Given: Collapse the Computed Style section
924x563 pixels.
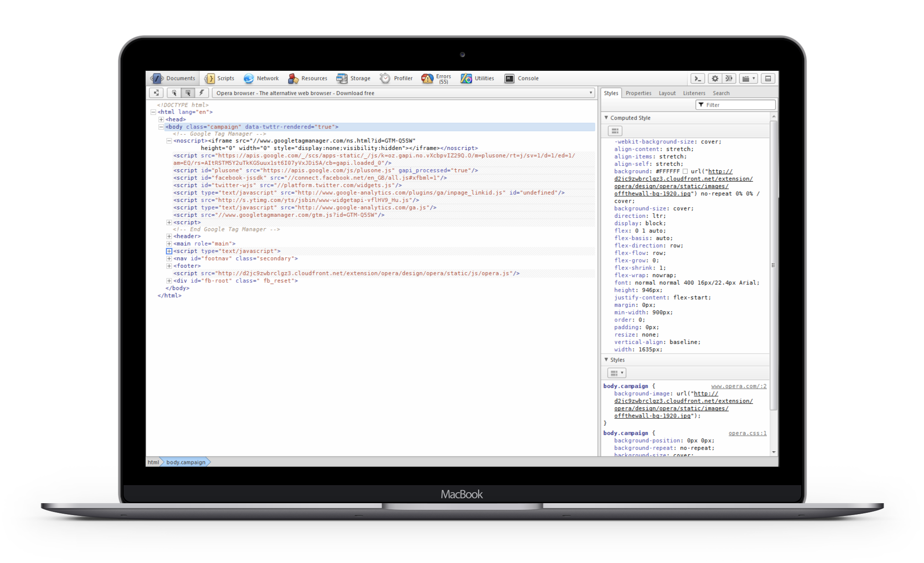Looking at the screenshot, I should click(606, 117).
